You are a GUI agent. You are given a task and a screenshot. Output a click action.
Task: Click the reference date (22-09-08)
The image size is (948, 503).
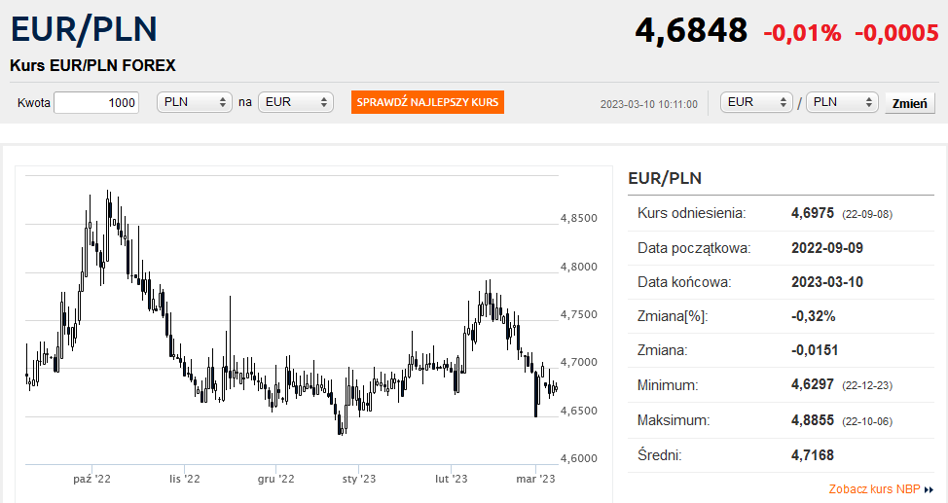coord(867,215)
